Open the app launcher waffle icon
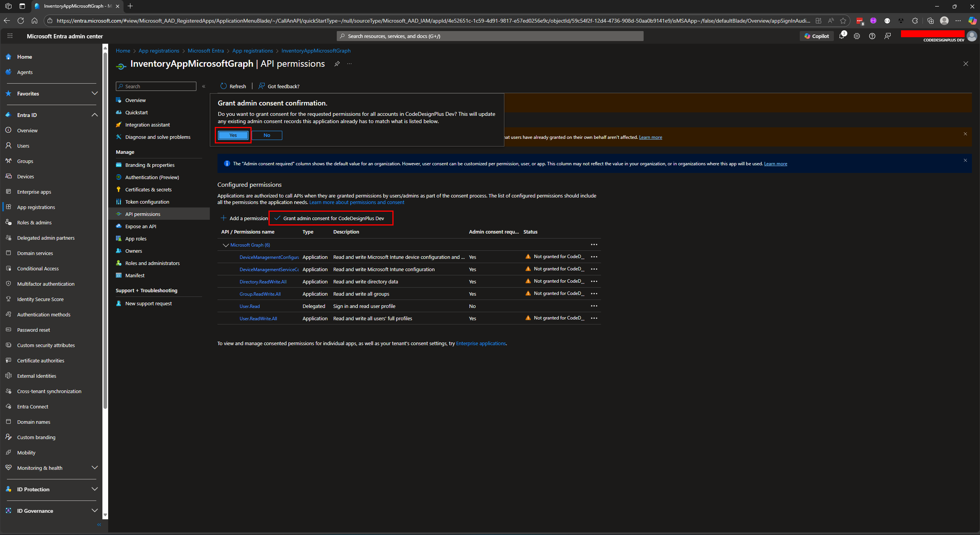The width and height of the screenshot is (980, 535). tap(10, 36)
